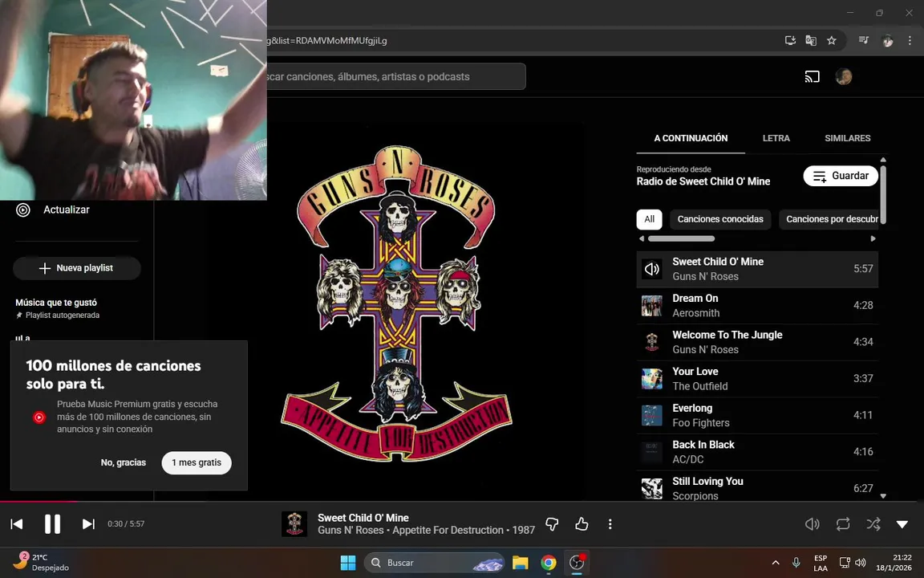Image resolution: width=924 pixels, height=578 pixels.
Task: Switch to the SIMILARES tab
Action: (x=847, y=138)
